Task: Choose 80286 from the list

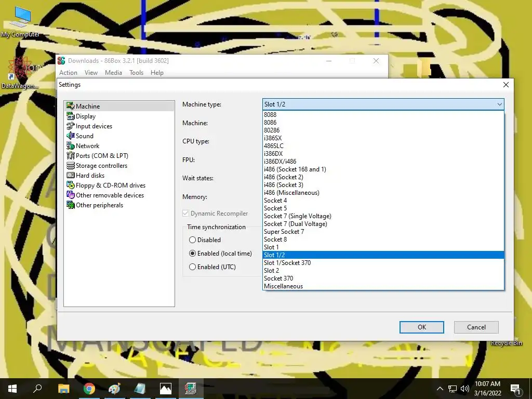Action: [x=383, y=130]
